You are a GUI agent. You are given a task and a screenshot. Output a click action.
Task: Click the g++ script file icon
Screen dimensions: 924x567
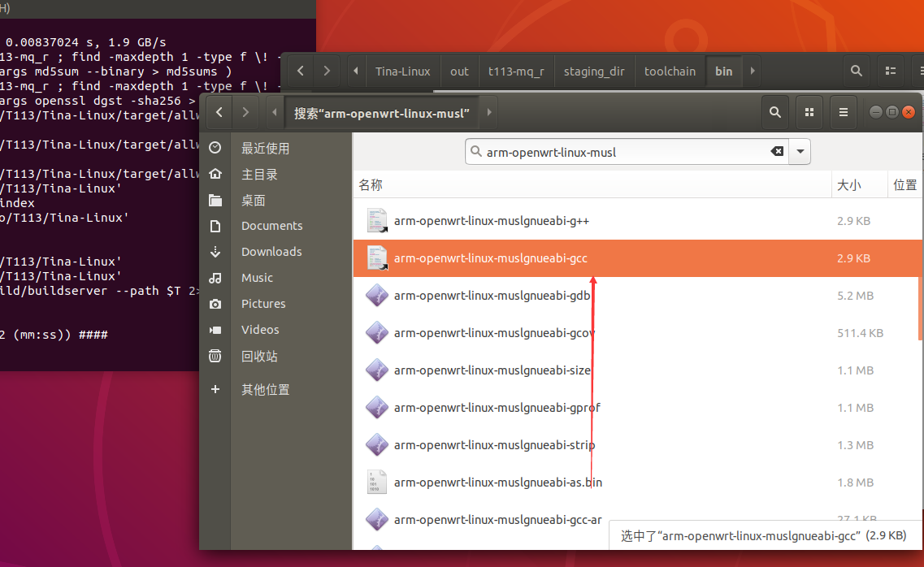tap(377, 221)
